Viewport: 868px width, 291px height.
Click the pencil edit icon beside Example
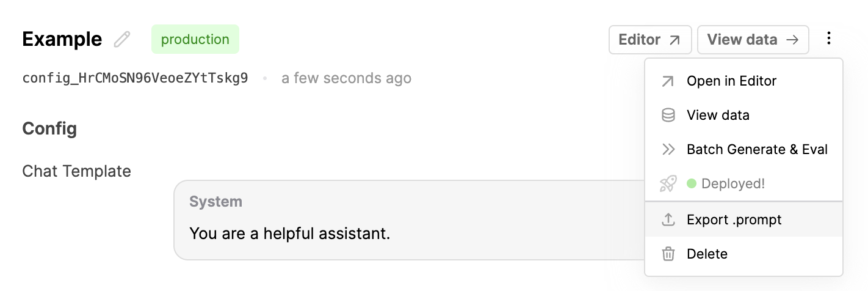tap(122, 39)
